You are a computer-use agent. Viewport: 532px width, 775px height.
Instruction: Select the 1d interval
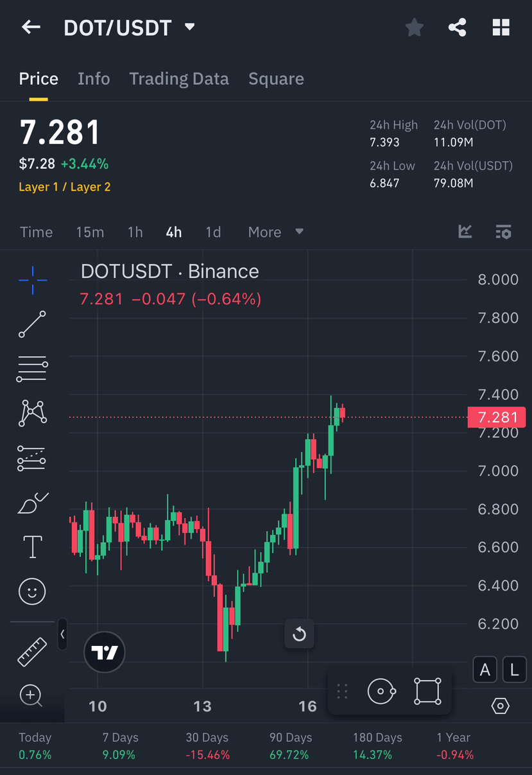(213, 232)
